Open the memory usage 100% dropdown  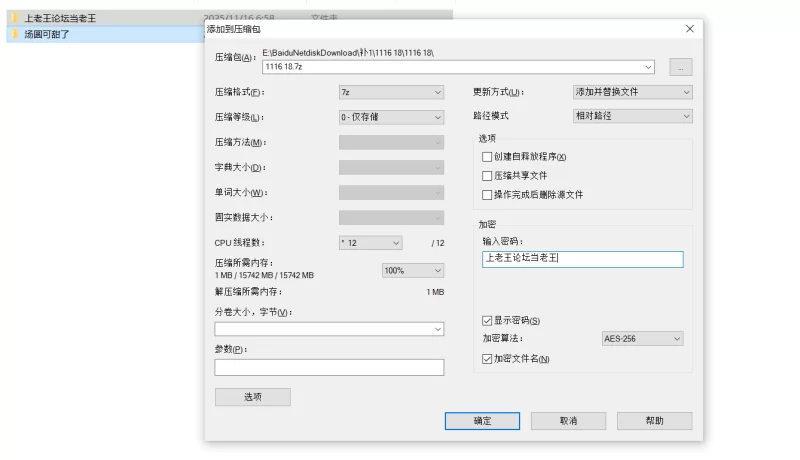coord(413,271)
